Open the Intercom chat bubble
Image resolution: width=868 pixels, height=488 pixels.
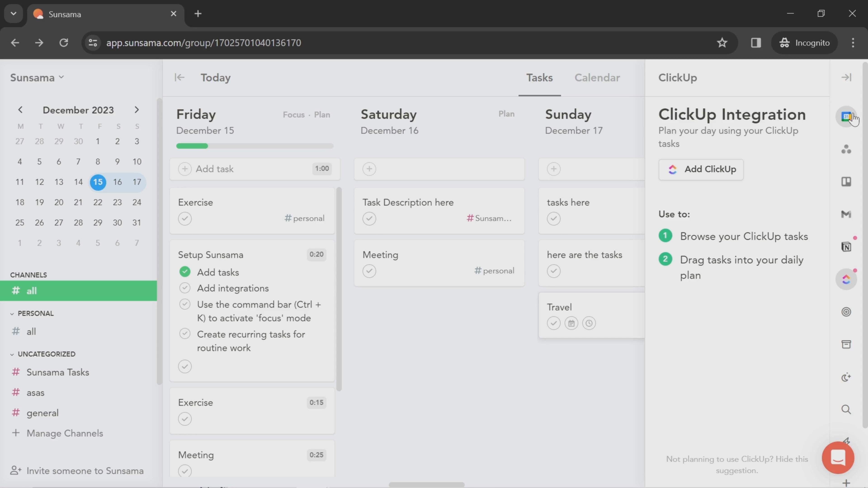pyautogui.click(x=838, y=457)
